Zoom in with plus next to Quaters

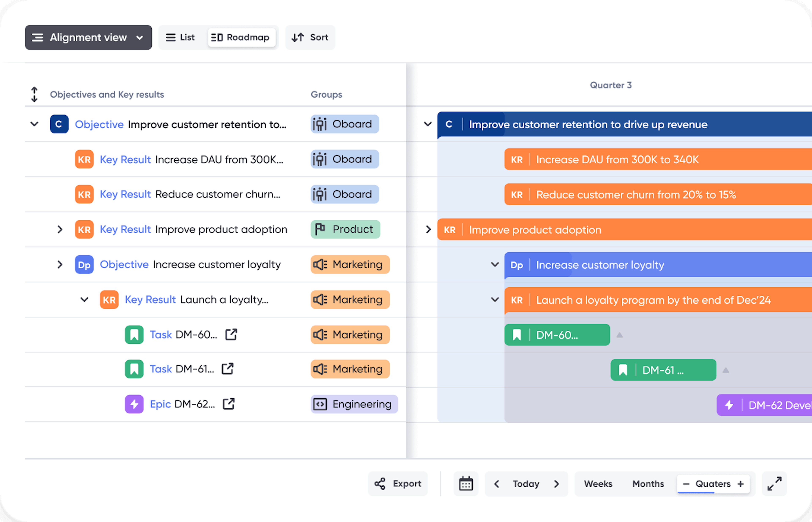click(x=741, y=484)
